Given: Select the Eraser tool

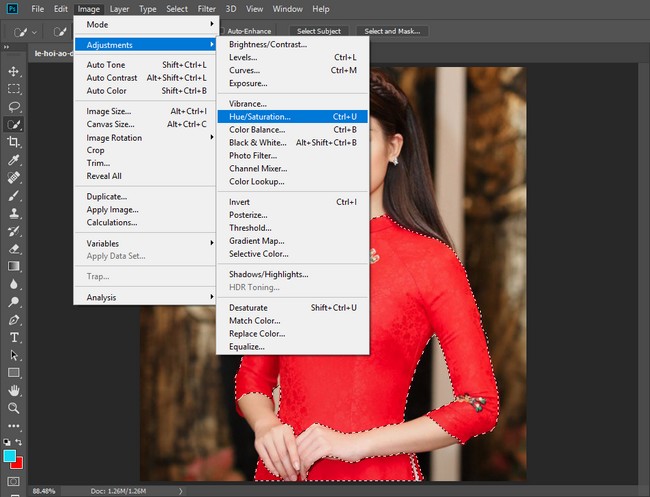Looking at the screenshot, I should [14, 249].
